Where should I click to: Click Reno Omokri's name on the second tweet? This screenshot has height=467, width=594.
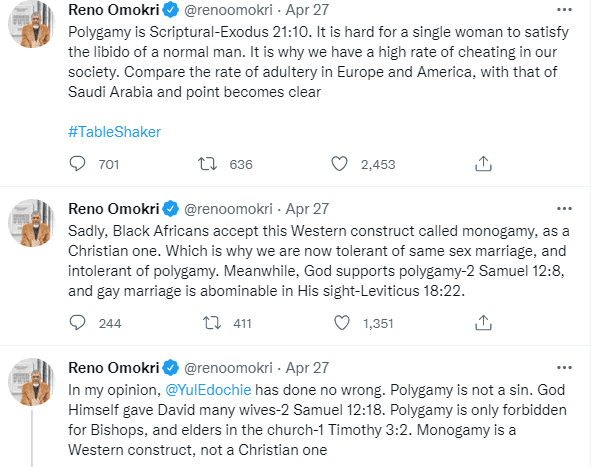click(114, 209)
